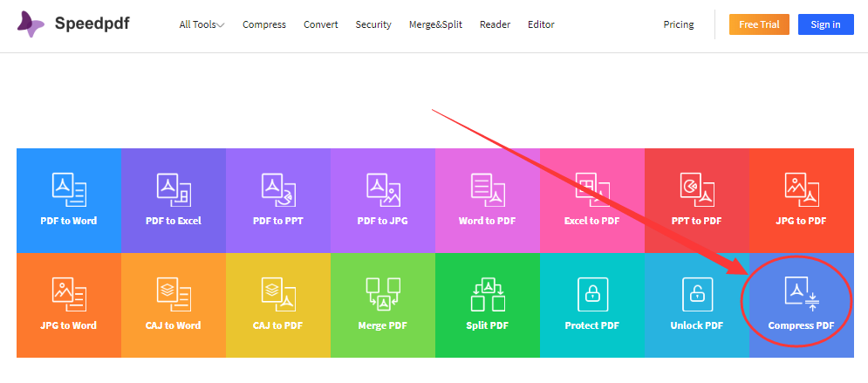Select Merge&Split in the navigation bar
Viewport: 868px width, 383px height.
click(x=435, y=24)
